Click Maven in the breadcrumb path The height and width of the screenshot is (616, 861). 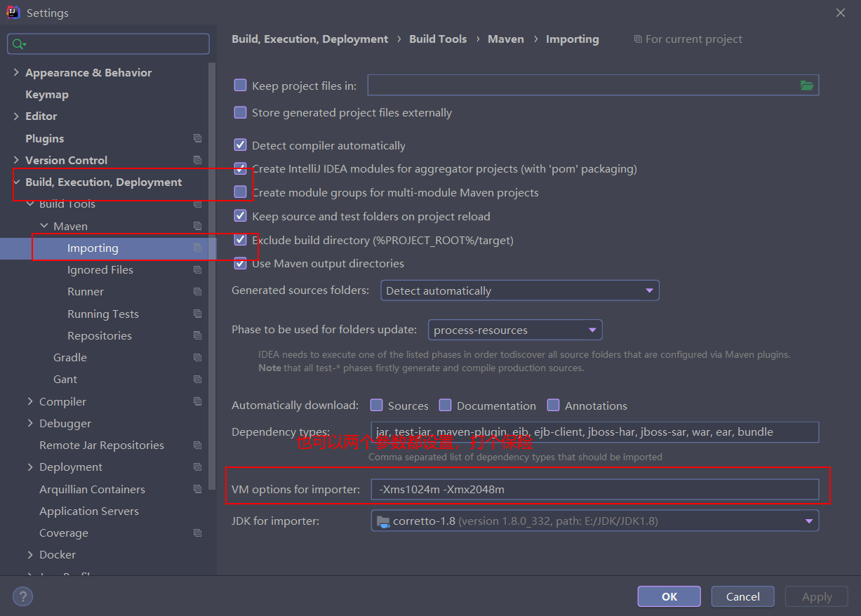(x=506, y=39)
